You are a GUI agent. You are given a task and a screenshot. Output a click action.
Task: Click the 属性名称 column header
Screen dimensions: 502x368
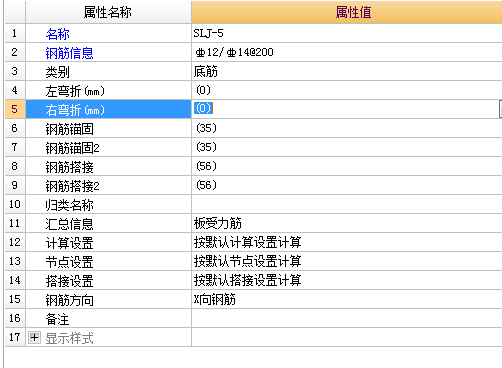pos(108,12)
